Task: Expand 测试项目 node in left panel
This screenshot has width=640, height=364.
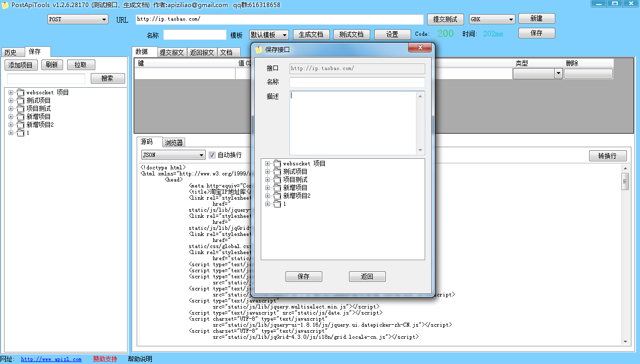Action: point(11,101)
